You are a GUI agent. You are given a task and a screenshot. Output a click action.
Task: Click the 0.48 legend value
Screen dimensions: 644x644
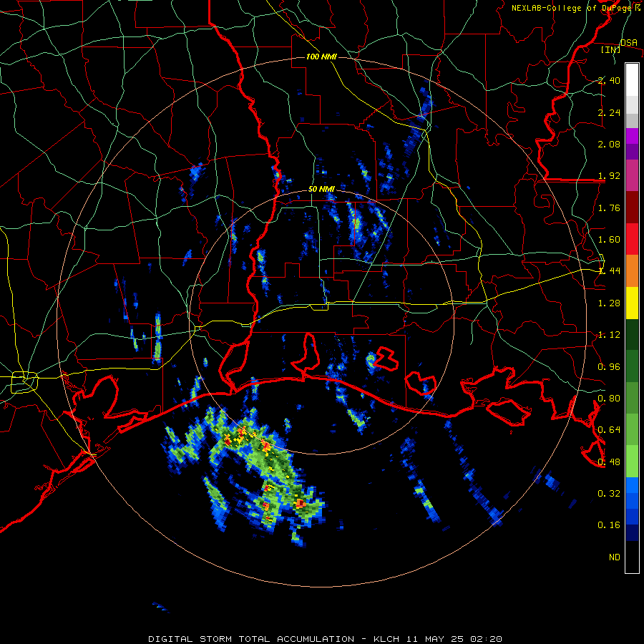pos(609,462)
